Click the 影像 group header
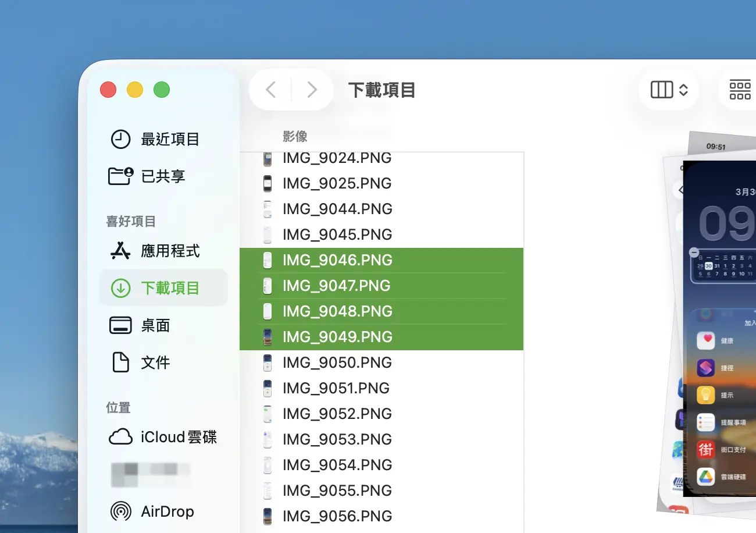This screenshot has width=756, height=533. (295, 137)
